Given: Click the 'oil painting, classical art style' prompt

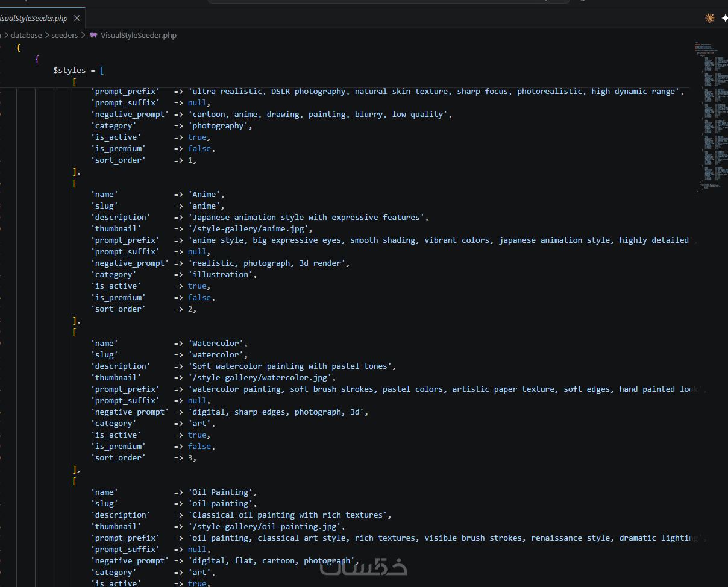Looking at the screenshot, I should pos(445,538).
